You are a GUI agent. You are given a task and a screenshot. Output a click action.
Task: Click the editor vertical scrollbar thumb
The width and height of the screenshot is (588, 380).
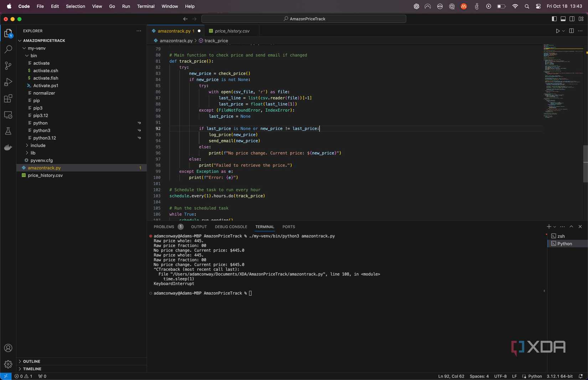click(585, 164)
